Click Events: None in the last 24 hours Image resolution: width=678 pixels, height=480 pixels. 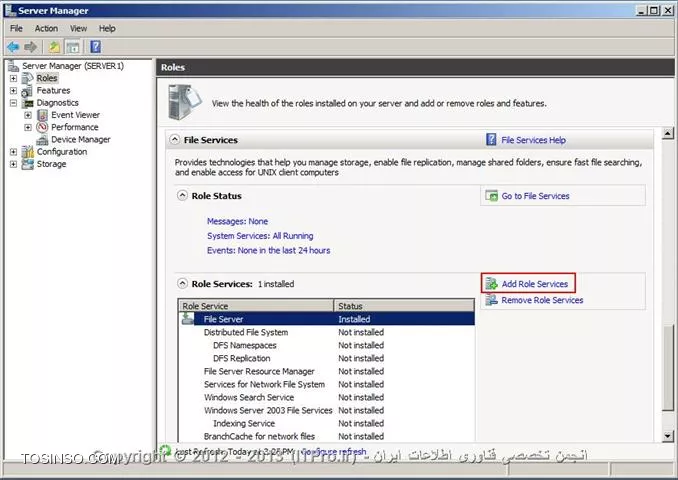[x=268, y=250]
